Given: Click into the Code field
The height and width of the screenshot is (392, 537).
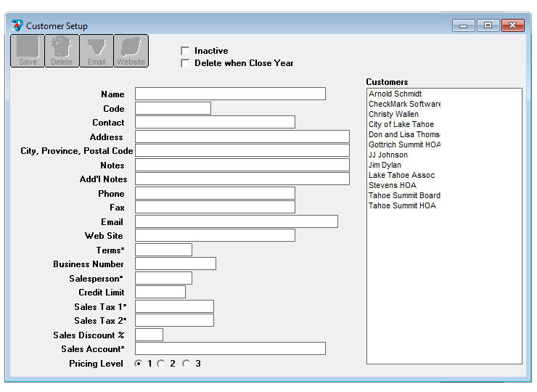Looking at the screenshot, I should click(173, 108).
